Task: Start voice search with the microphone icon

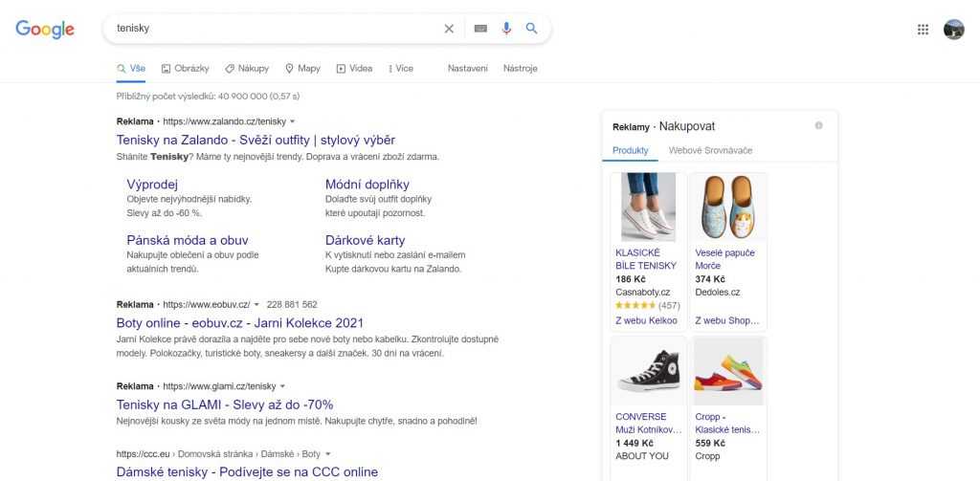Action: click(x=506, y=29)
